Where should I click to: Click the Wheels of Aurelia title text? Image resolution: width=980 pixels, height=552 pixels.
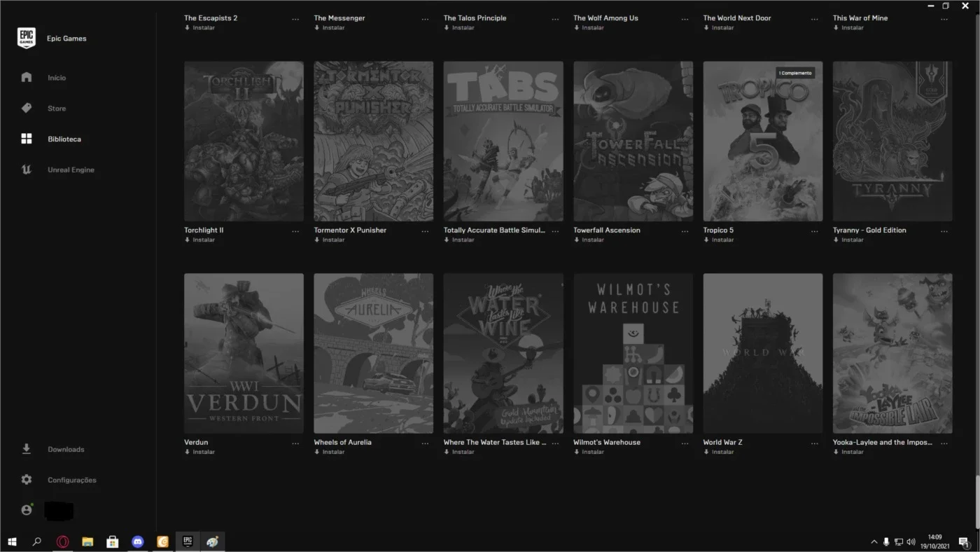point(342,443)
